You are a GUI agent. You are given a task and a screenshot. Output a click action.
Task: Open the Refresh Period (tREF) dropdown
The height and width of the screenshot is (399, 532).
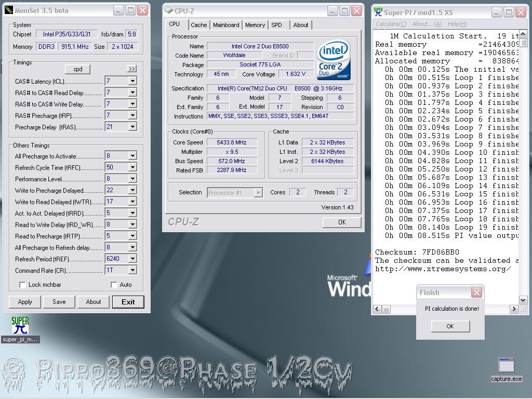[132, 259]
